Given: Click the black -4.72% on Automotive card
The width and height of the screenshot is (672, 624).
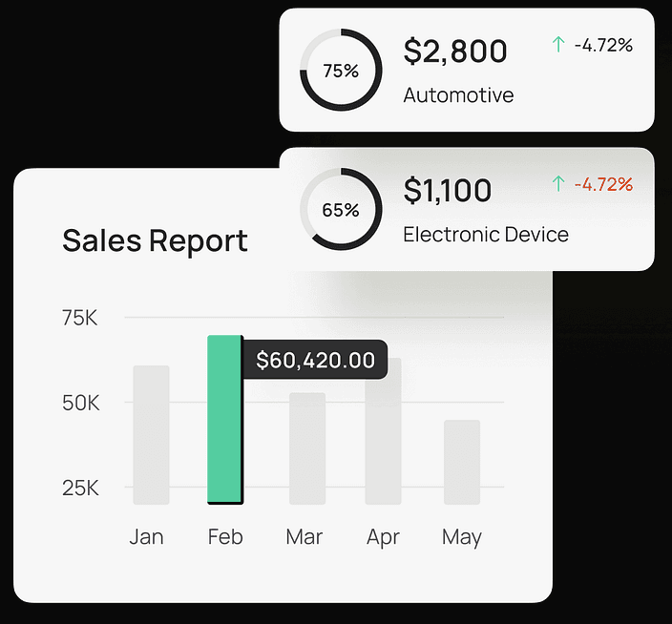Looking at the screenshot, I should tap(603, 45).
